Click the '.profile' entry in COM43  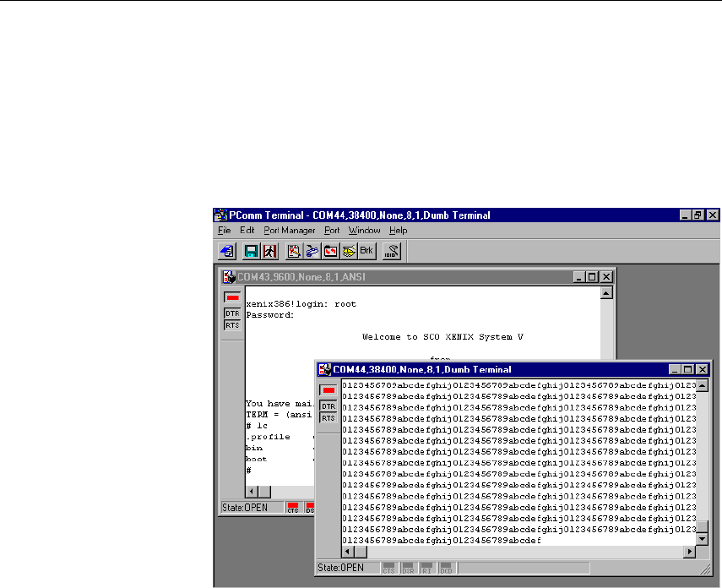(x=268, y=437)
